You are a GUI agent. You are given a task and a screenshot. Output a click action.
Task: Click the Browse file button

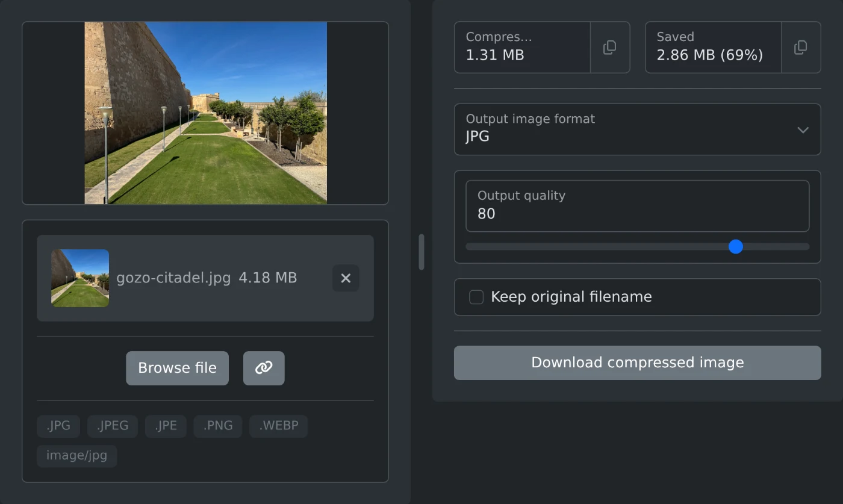pyautogui.click(x=177, y=368)
